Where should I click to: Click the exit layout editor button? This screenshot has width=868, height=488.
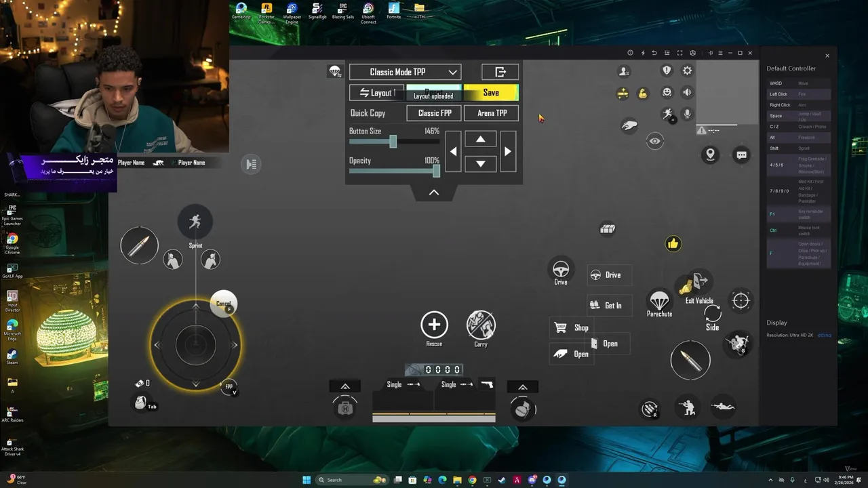click(500, 72)
